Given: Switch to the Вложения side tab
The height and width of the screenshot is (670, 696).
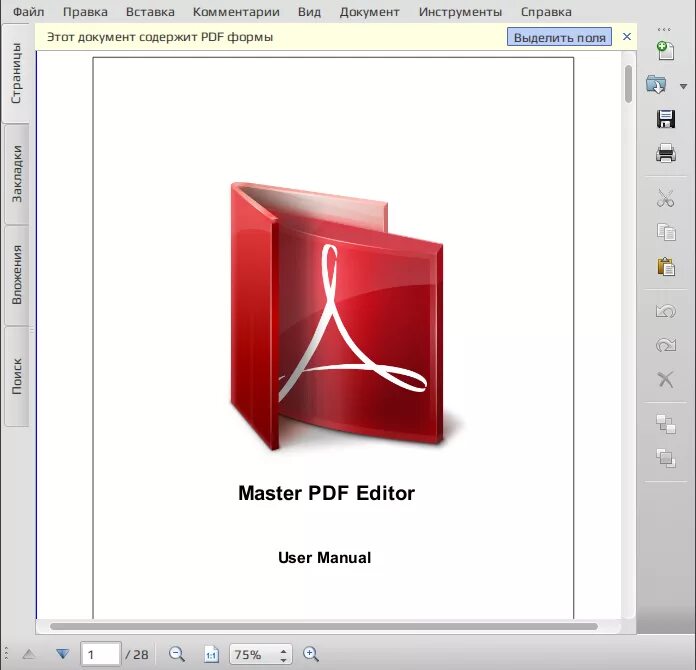Looking at the screenshot, I should 16,274.
